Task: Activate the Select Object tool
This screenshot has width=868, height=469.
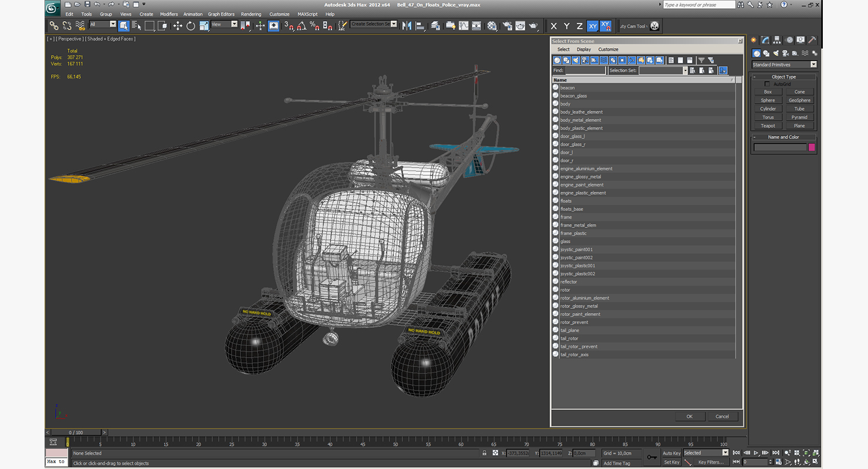Action: 124,26
